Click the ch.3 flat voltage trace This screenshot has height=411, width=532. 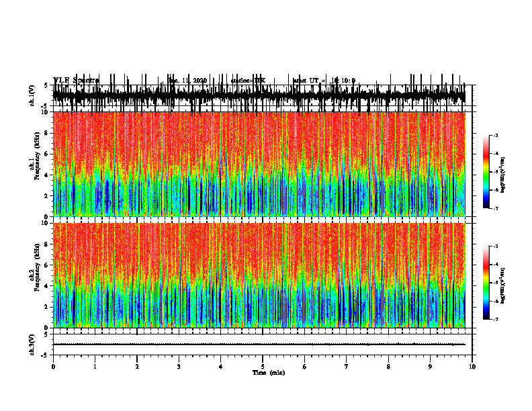click(259, 345)
